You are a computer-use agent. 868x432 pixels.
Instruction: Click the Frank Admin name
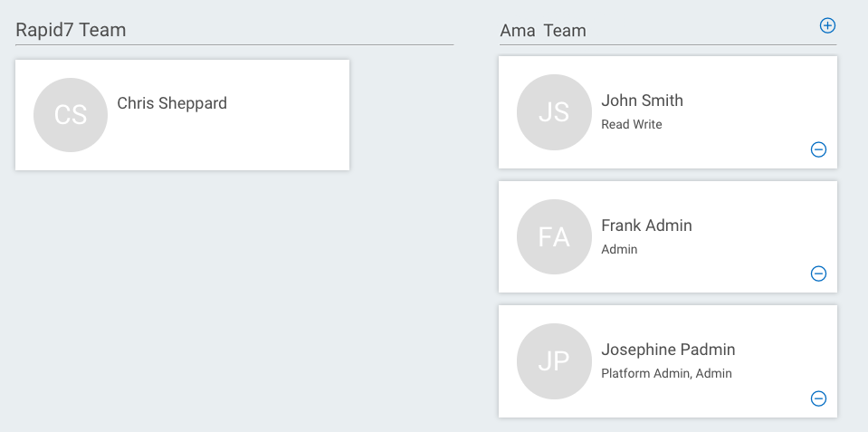(x=646, y=226)
